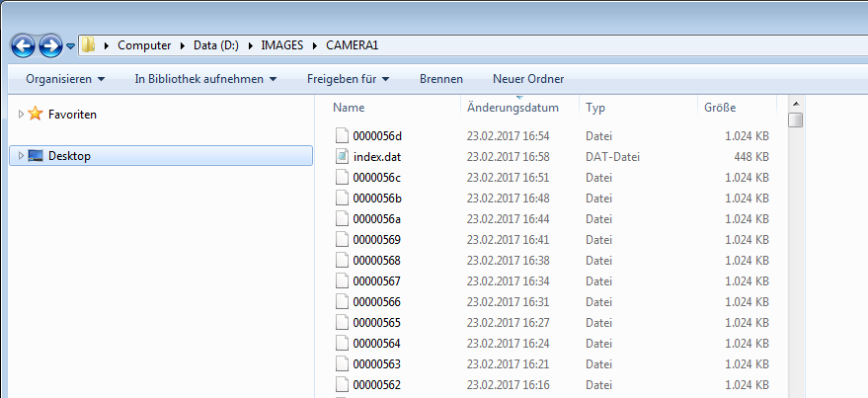868x398 pixels.
Task: Click date 23.02.2017 16:16
Action: click(x=509, y=385)
